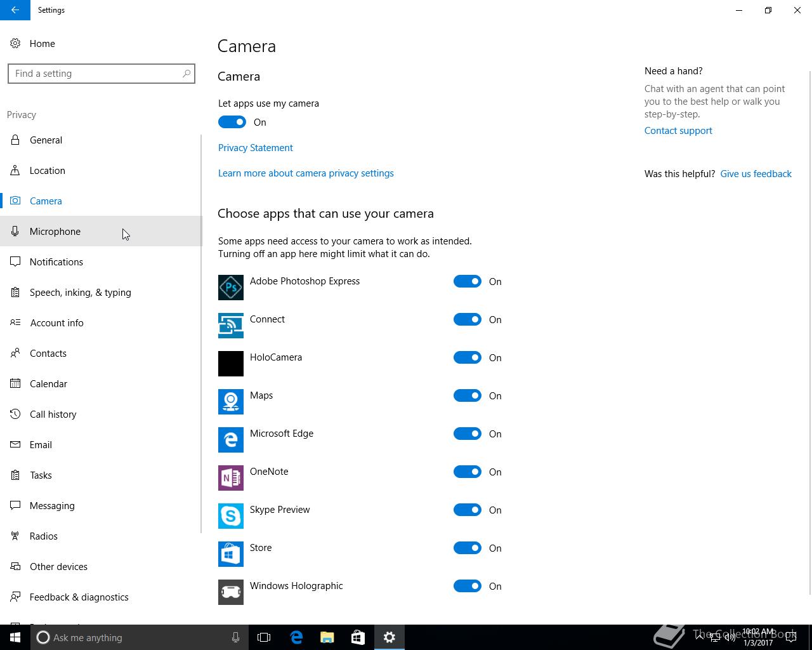
Task: Click the Cortana microphone icon in taskbar
Action: pos(235,637)
